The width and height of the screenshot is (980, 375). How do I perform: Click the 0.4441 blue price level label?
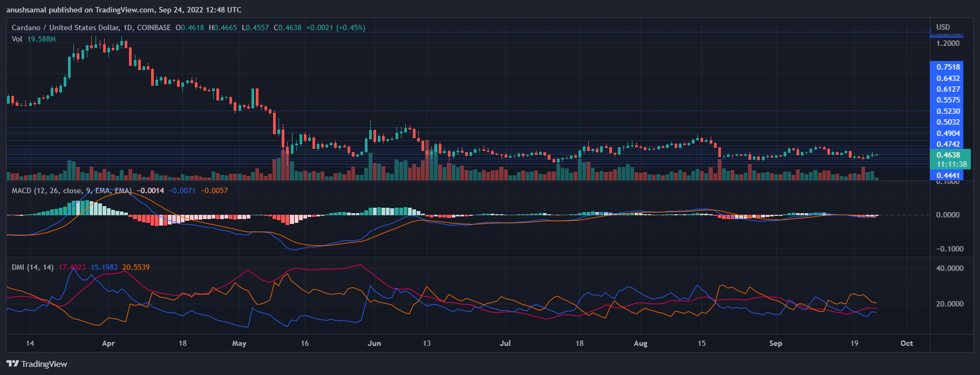coord(948,175)
